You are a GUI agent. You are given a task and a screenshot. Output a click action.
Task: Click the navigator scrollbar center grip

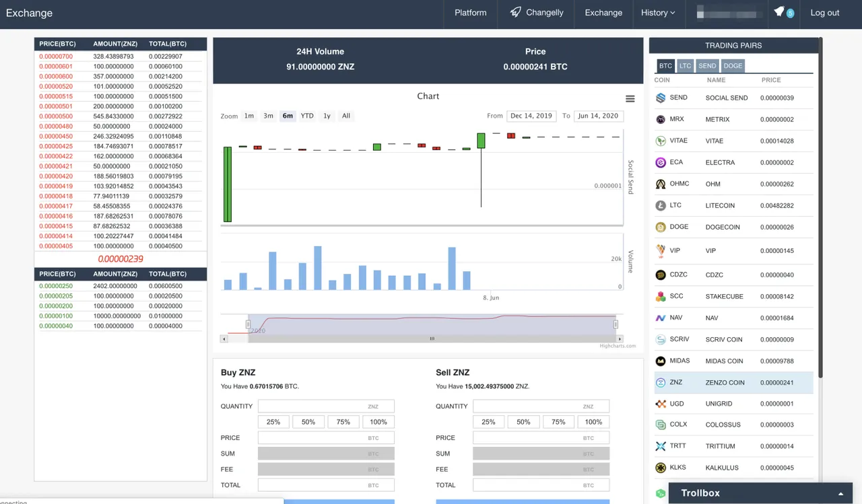click(432, 338)
